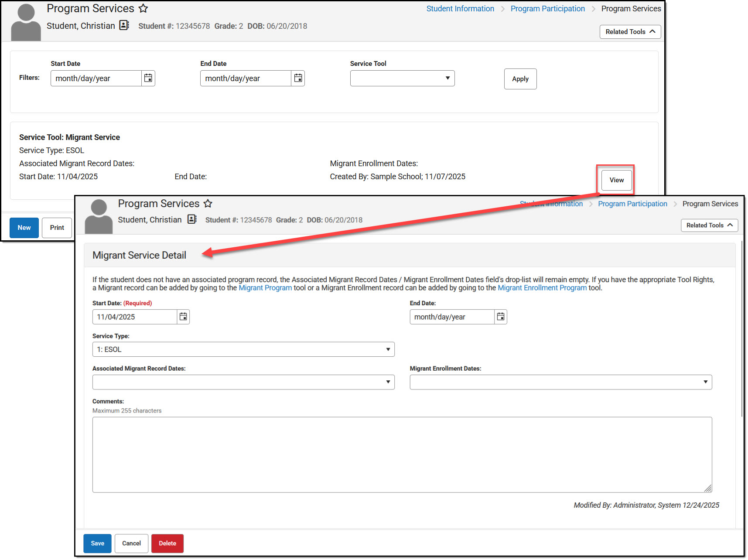
Task: Open the End Date filter calendar picker
Action: point(298,78)
